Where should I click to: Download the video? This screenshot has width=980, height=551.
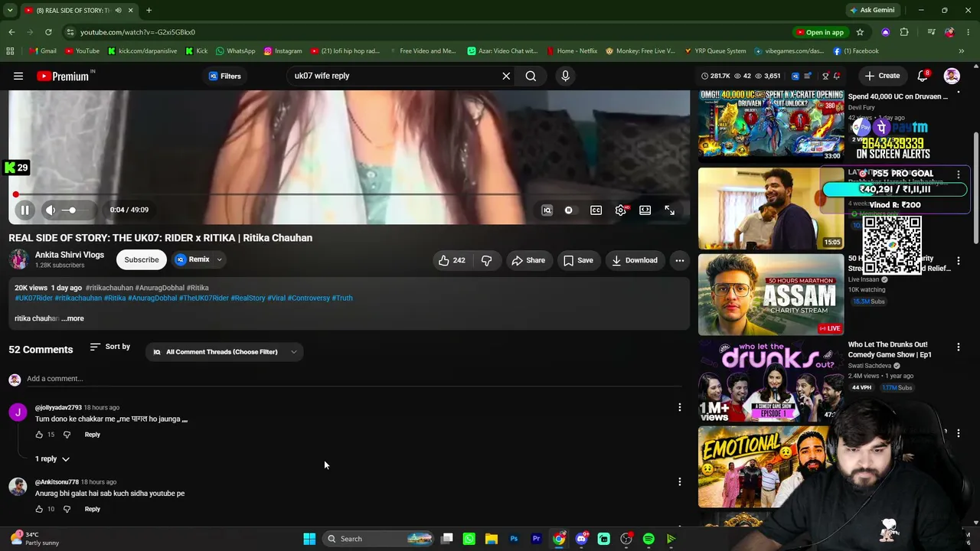[x=635, y=260]
